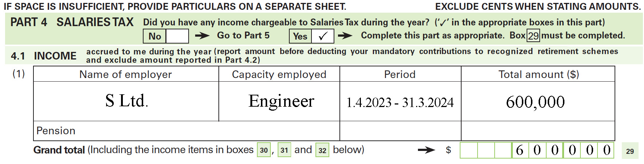Select the Engineer capacity employed field
This screenshot has width=644, height=164.
279,101
